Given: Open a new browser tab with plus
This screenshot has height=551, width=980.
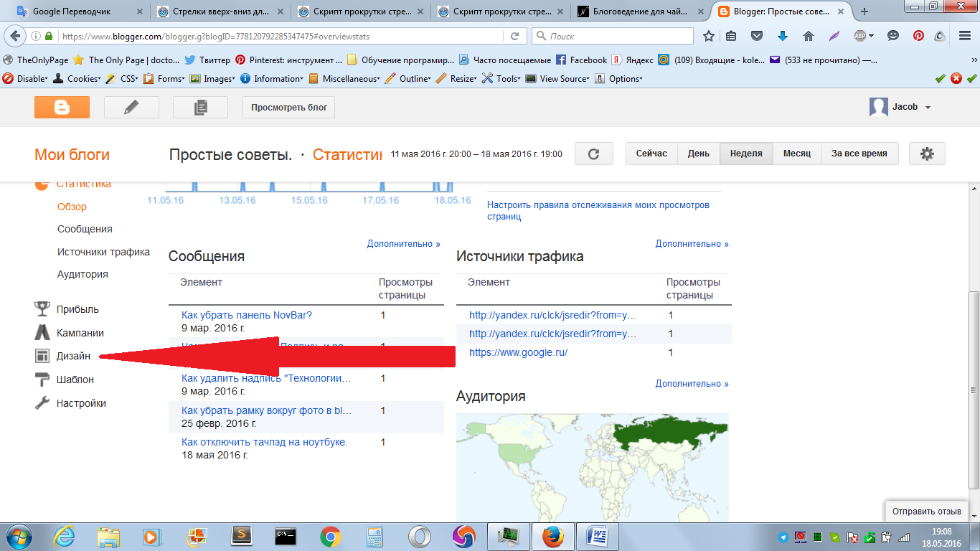Looking at the screenshot, I should pyautogui.click(x=864, y=11).
